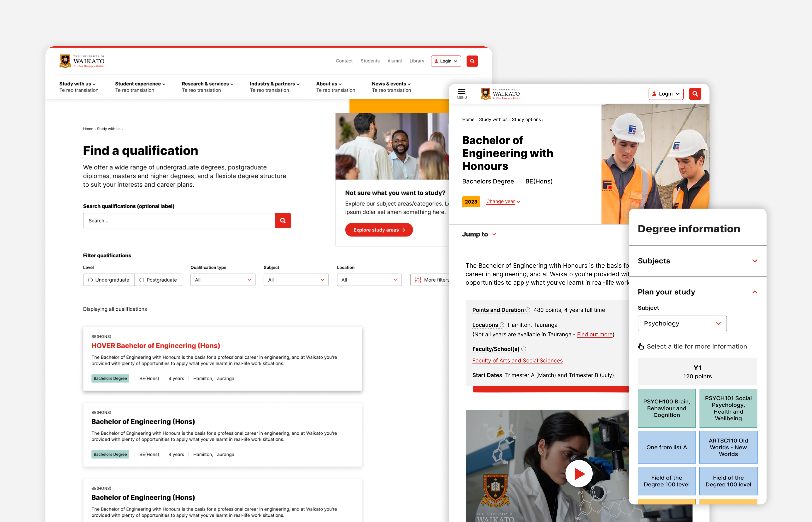Select the Undergraduate level radio option
Image resolution: width=812 pixels, height=522 pixels.
[x=109, y=280]
